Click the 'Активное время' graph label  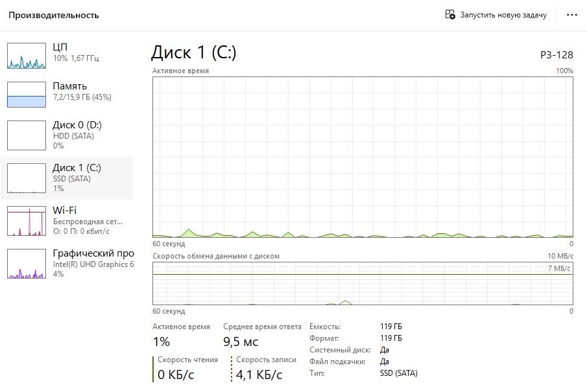pyautogui.click(x=180, y=71)
